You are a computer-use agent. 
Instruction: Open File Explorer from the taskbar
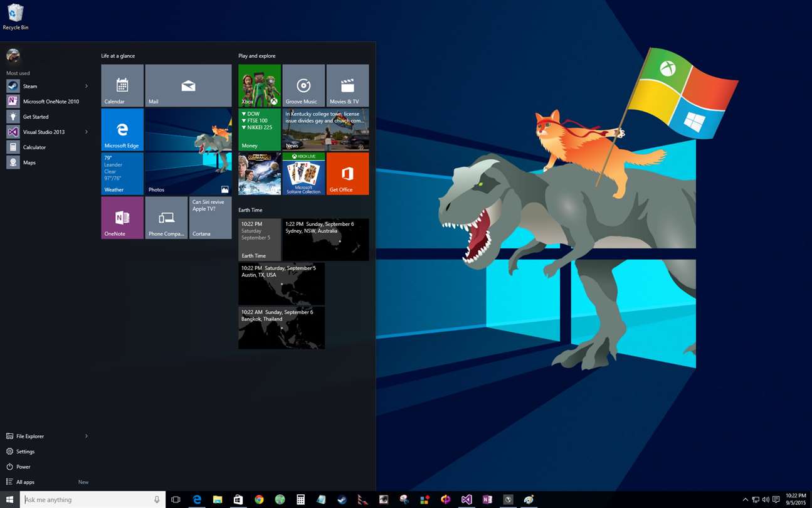(218, 500)
